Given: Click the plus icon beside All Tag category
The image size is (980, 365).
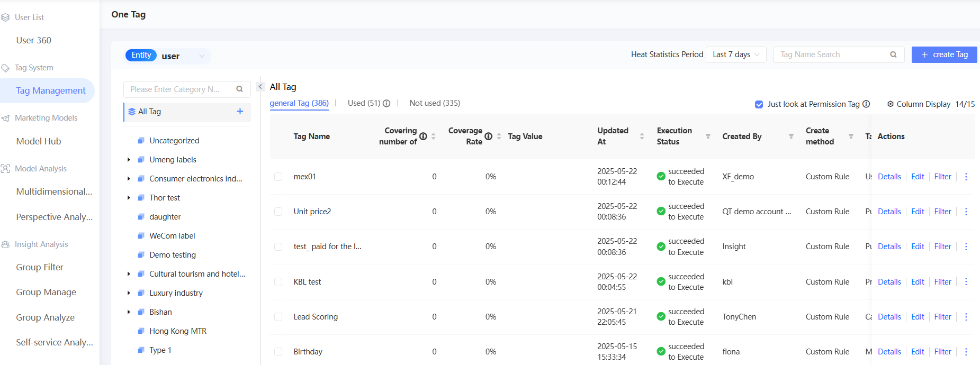Looking at the screenshot, I should pos(240,111).
